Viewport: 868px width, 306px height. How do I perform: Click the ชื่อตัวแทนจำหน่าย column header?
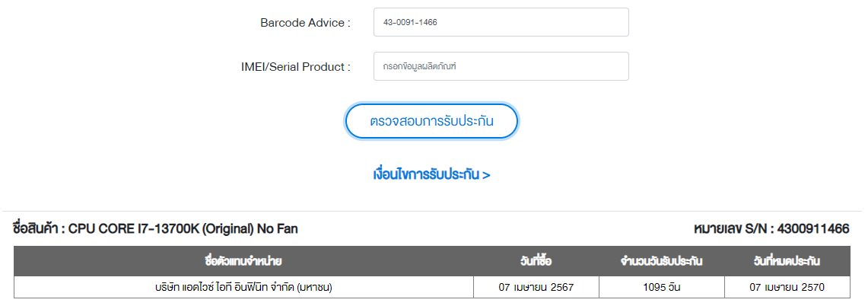243,262
